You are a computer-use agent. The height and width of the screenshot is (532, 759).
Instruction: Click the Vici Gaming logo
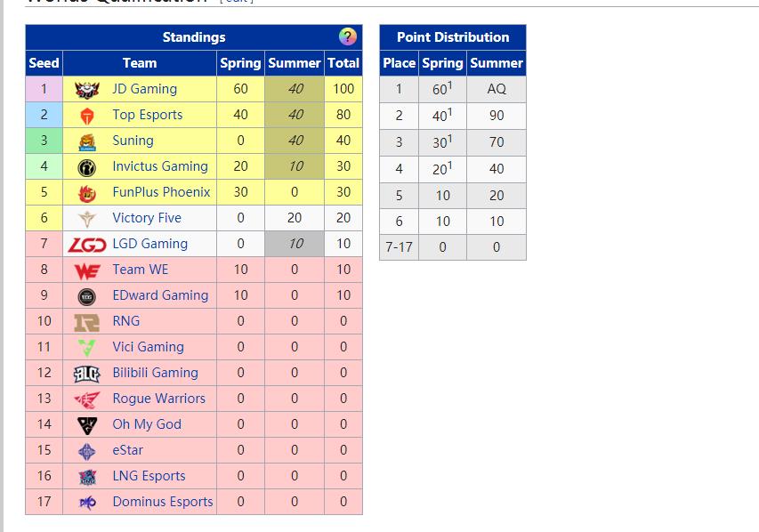(87, 347)
